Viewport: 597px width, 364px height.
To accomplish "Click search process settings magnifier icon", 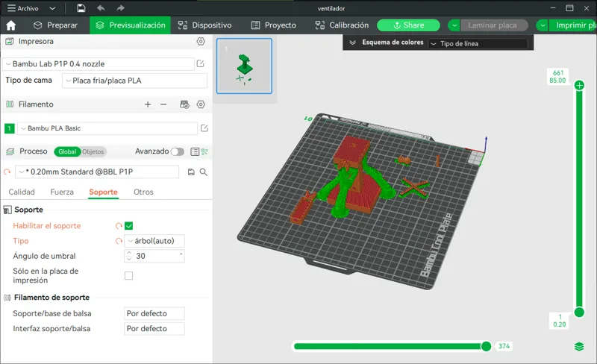I will (204, 172).
